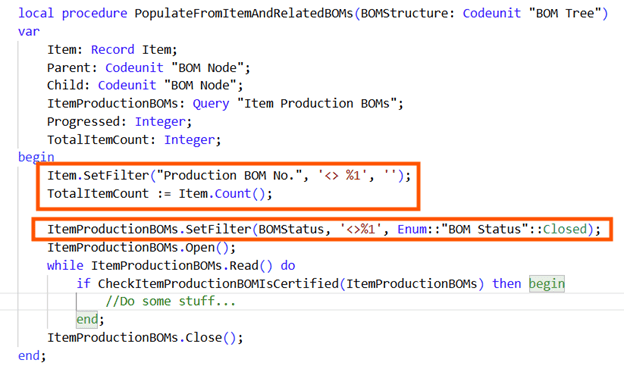Click the 'TotalItemCount: Integer;' declaration
This screenshot has height=369, width=624.
tap(134, 140)
